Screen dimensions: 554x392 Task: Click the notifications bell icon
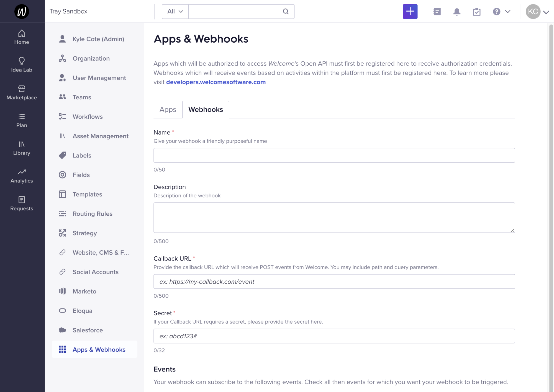(x=457, y=11)
